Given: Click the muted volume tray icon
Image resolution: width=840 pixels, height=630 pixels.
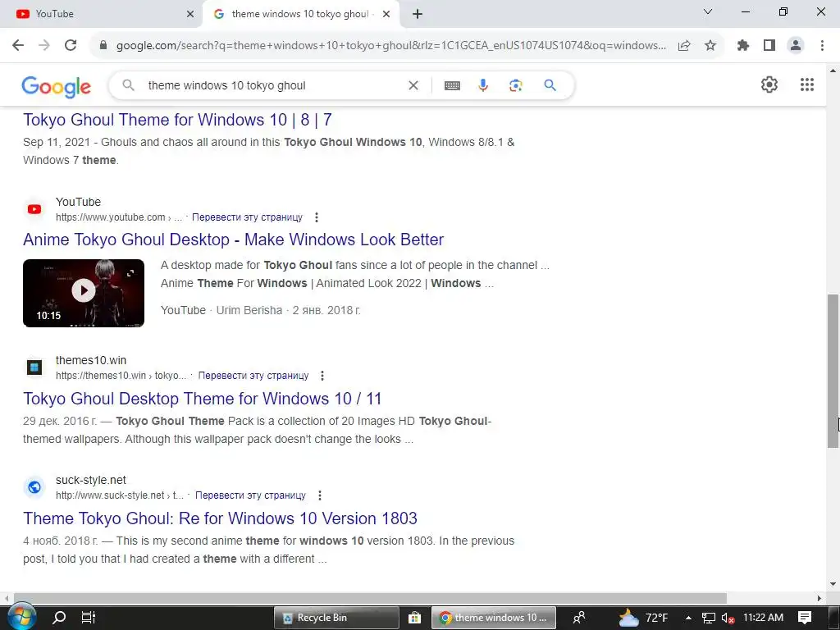Looking at the screenshot, I should click(x=728, y=619).
